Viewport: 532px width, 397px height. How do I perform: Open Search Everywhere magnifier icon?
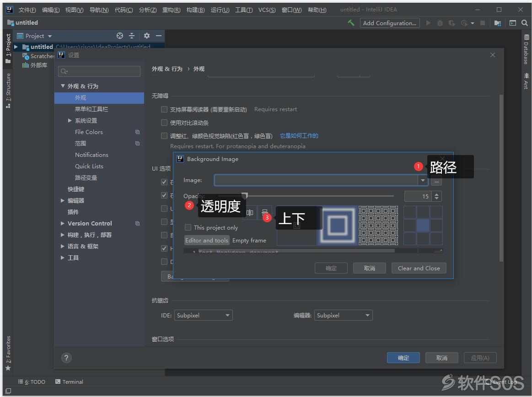(525, 23)
